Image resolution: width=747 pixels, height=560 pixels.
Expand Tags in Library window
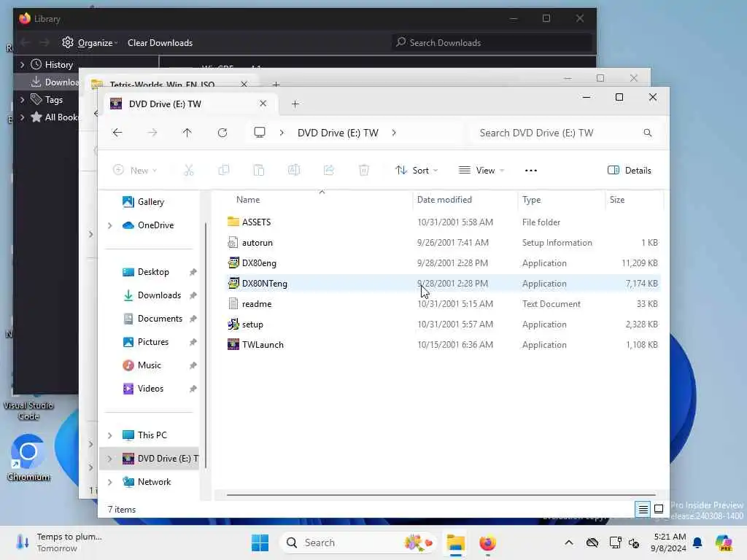pos(22,99)
